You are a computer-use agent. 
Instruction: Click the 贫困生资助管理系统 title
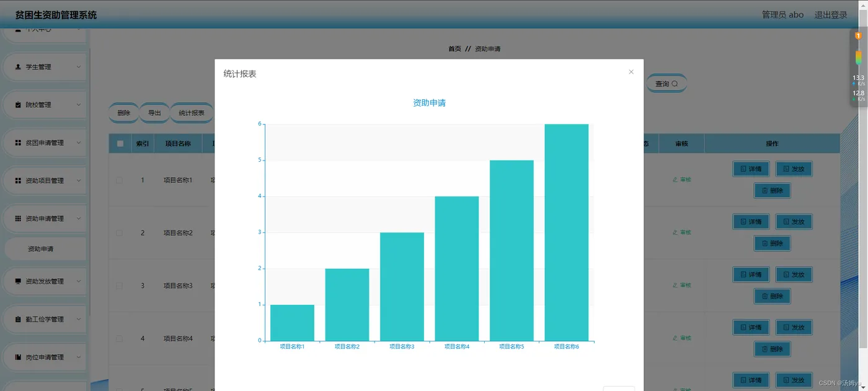(x=56, y=15)
